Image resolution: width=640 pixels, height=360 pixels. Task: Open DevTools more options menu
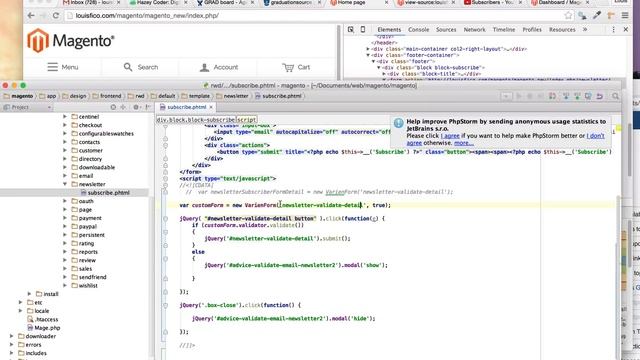click(x=613, y=29)
